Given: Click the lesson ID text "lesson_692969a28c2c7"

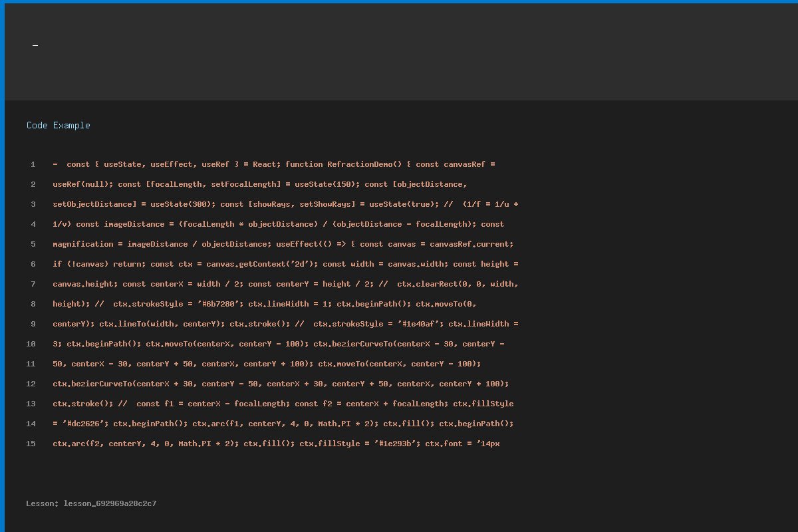Looking at the screenshot, I should [110, 503].
